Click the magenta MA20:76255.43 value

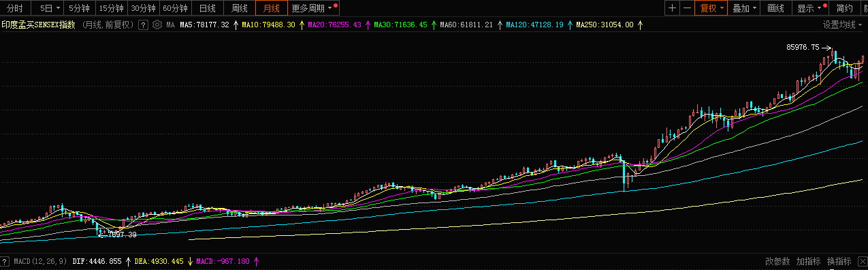[334, 25]
